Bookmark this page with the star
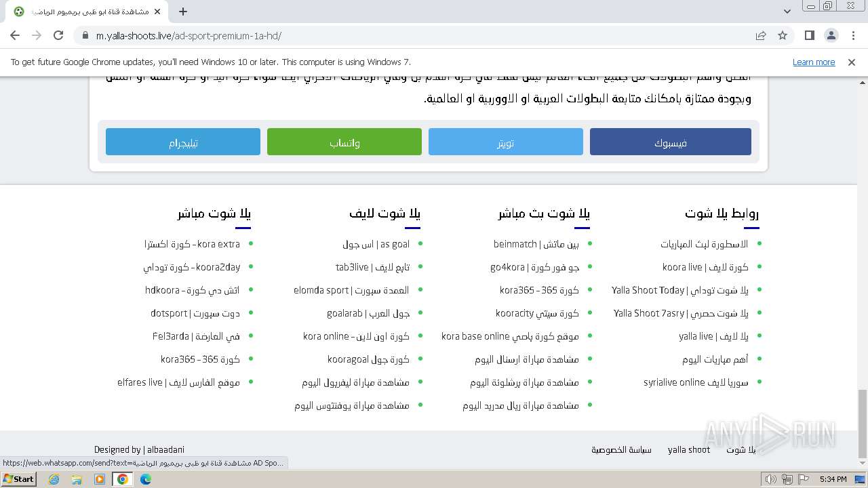Image resolution: width=868 pixels, height=488 pixels. click(783, 35)
